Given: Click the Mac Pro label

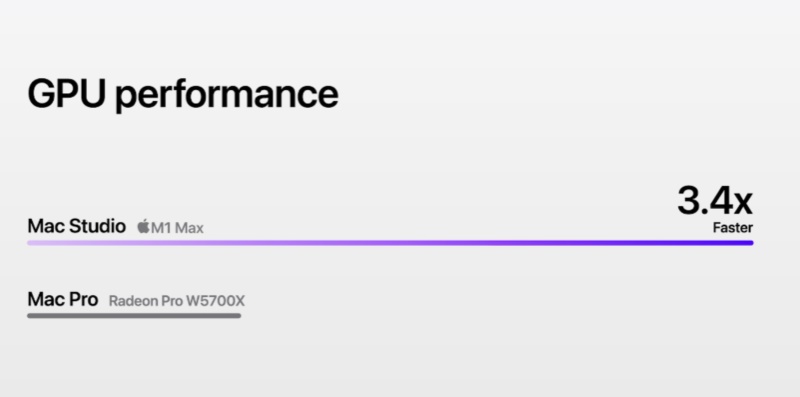Looking at the screenshot, I should (63, 299).
